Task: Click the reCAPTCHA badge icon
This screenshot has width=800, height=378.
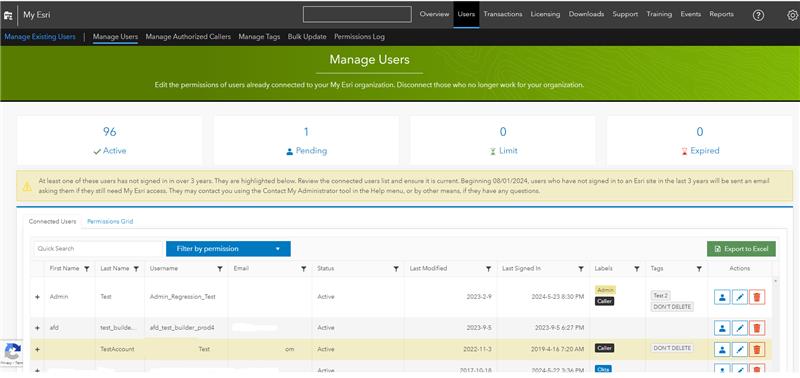Action: pos(12,352)
